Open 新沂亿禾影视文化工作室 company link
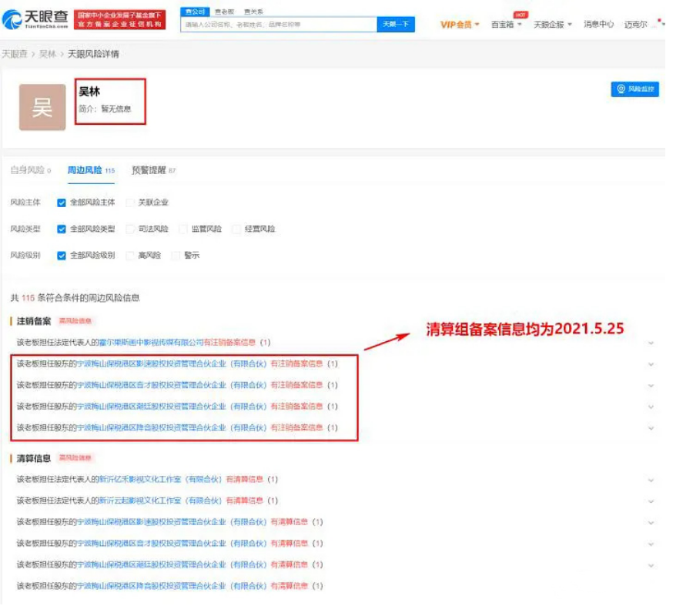Image resolution: width=693 pixels, height=616 pixels. [160, 480]
